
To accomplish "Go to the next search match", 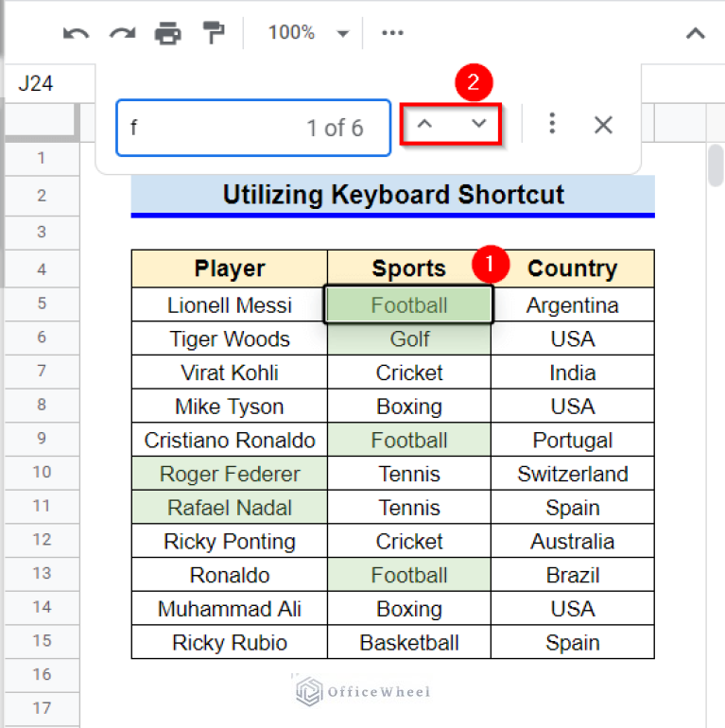I will point(478,124).
